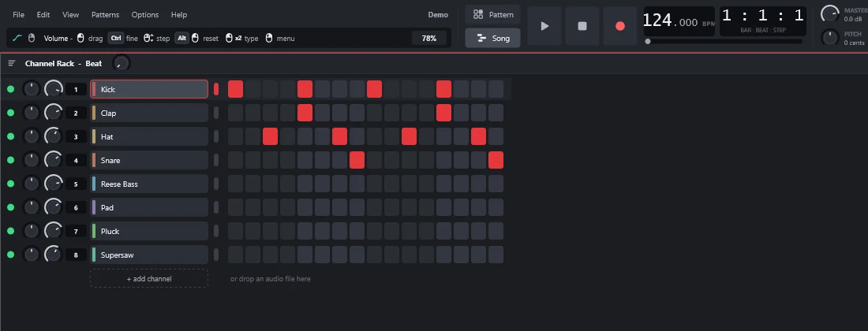Image resolution: width=868 pixels, height=331 pixels.
Task: Open the View menu
Action: point(70,15)
